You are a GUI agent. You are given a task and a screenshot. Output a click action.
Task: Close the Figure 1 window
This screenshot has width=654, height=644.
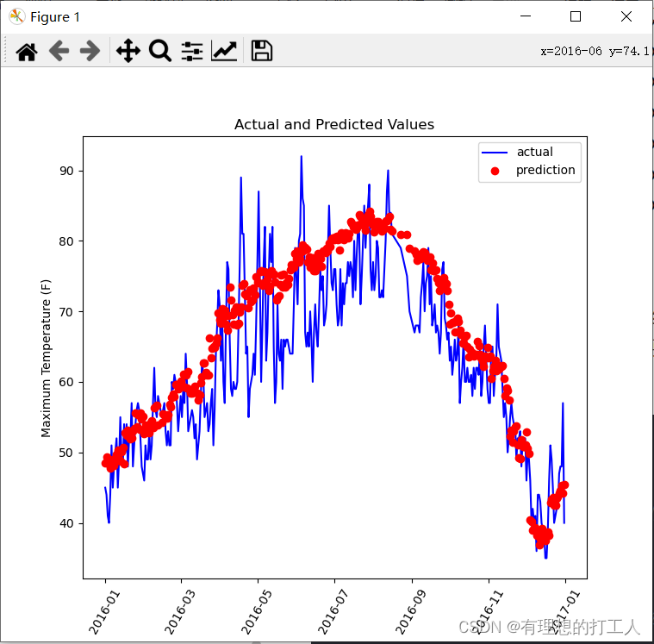coord(626,16)
